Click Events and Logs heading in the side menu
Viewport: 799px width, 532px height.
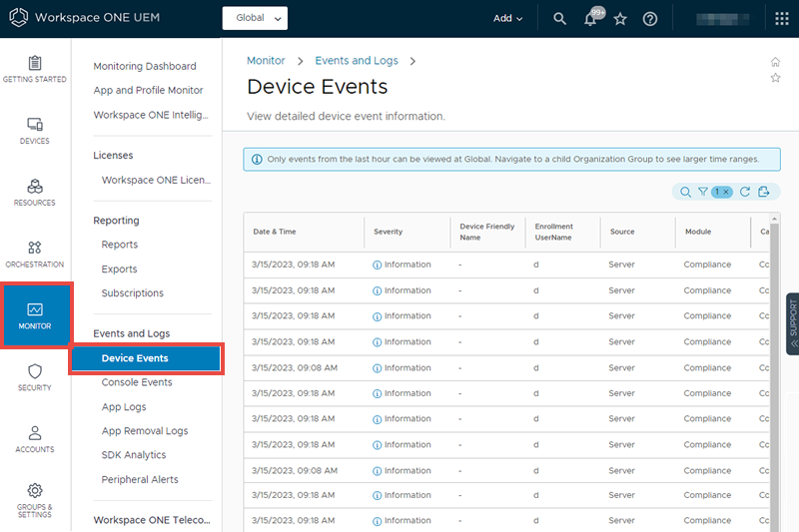[x=132, y=333]
